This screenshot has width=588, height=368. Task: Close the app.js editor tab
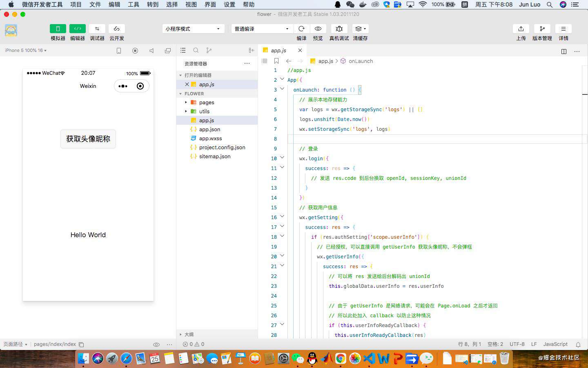(x=300, y=50)
